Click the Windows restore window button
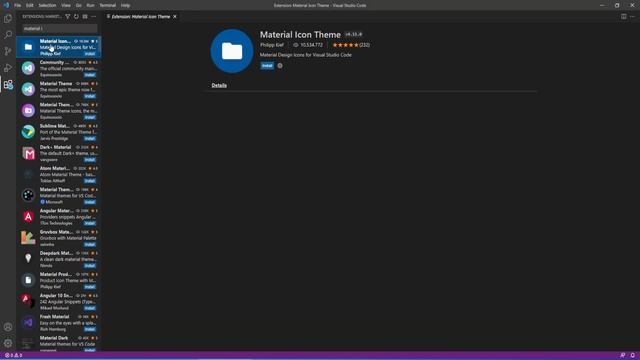This screenshot has height=360, width=640. (x=617, y=5)
